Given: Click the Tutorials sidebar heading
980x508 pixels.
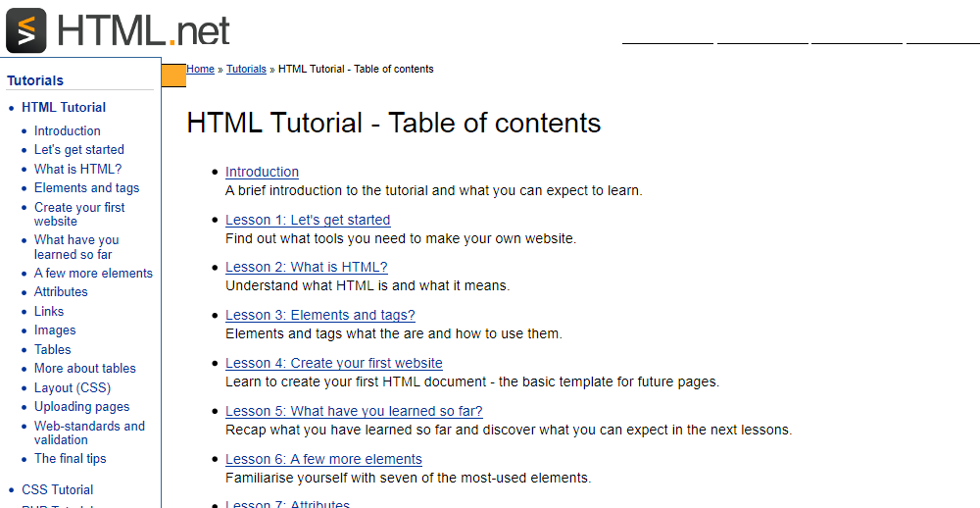Looking at the screenshot, I should (x=35, y=80).
